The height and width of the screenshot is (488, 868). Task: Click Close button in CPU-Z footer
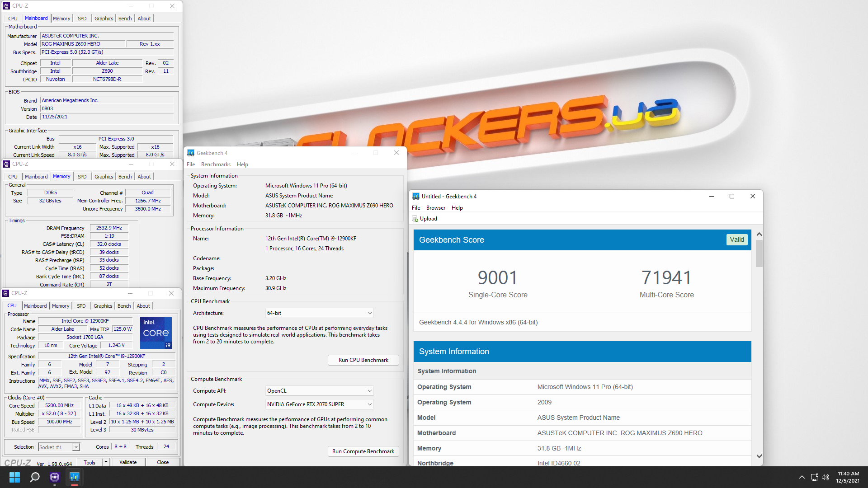click(x=163, y=462)
